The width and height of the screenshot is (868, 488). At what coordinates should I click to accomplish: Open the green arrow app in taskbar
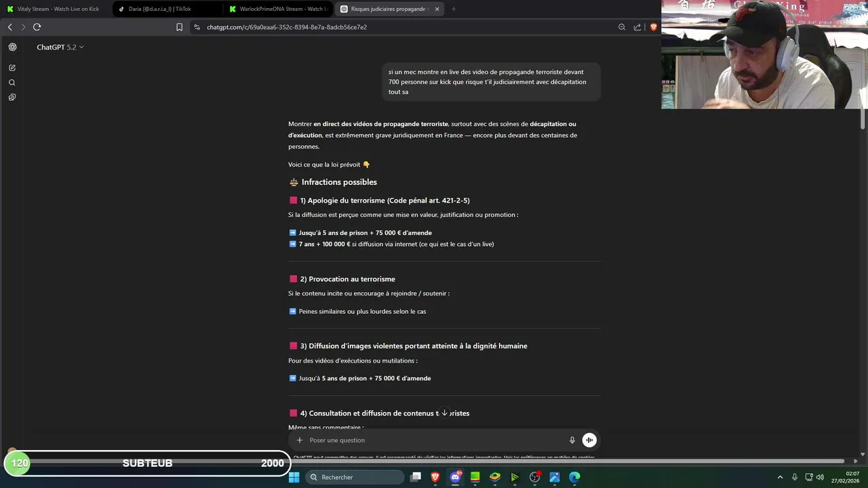pos(515,477)
